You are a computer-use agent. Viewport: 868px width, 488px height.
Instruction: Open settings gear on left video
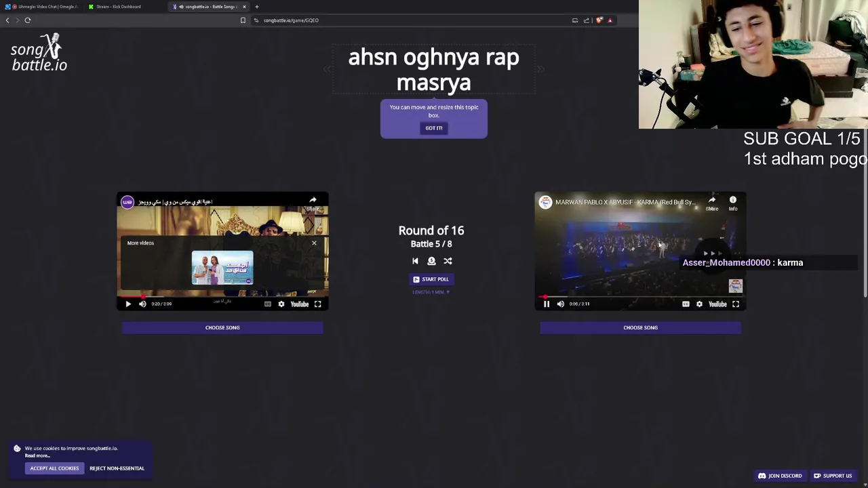281,304
